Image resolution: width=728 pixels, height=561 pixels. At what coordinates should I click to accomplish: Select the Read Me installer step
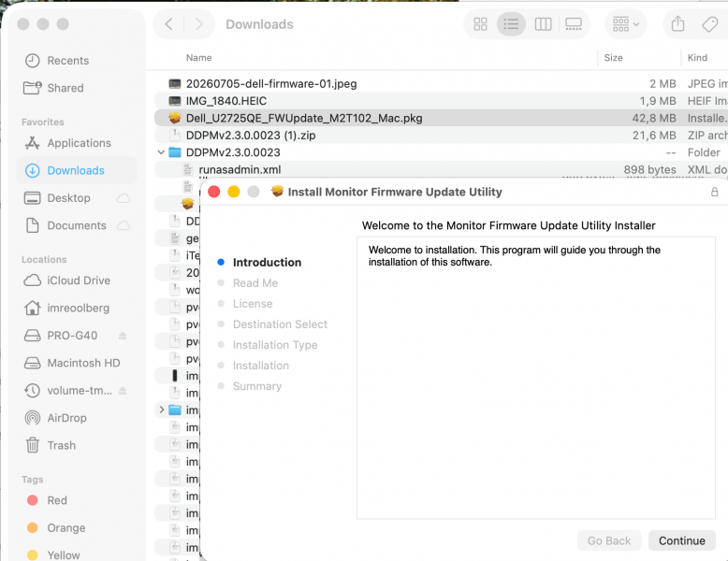(x=255, y=283)
